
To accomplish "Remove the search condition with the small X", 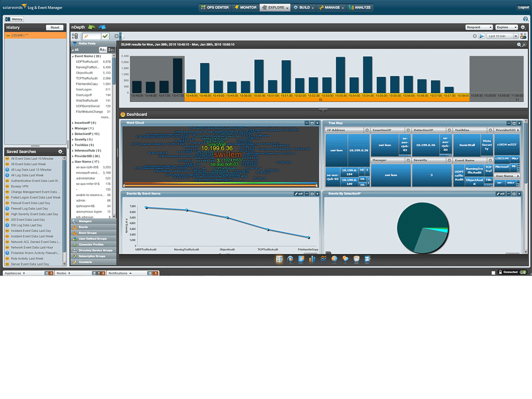I will click(117, 36).
